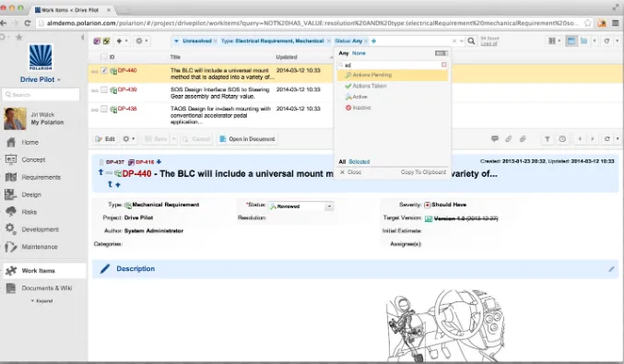This screenshot has height=364, width=624.
Task: Click the Load all link
Action: click(x=489, y=43)
